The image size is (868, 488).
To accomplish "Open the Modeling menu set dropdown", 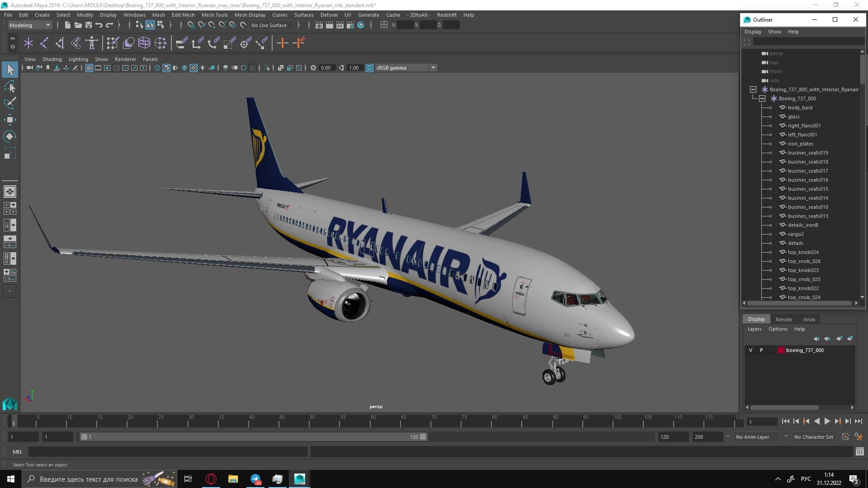I will [30, 25].
